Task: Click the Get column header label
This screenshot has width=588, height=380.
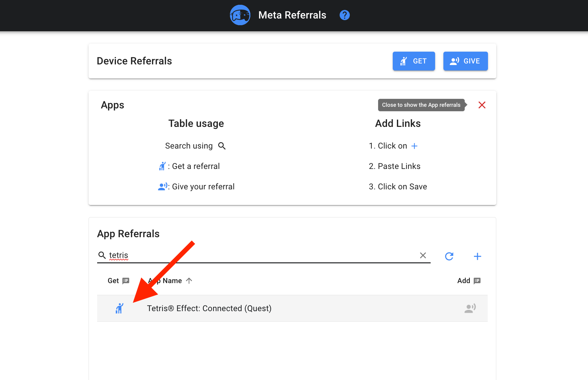Action: click(113, 281)
